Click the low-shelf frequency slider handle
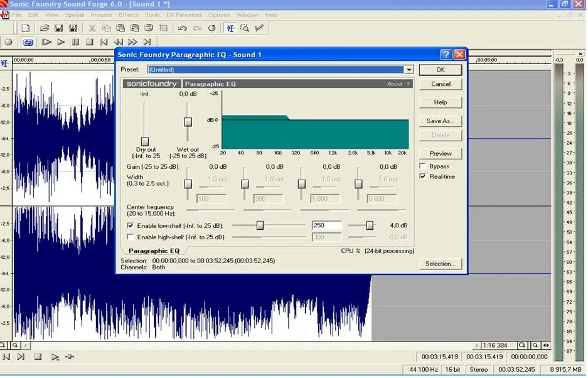This screenshot has width=588, height=378. click(260, 225)
